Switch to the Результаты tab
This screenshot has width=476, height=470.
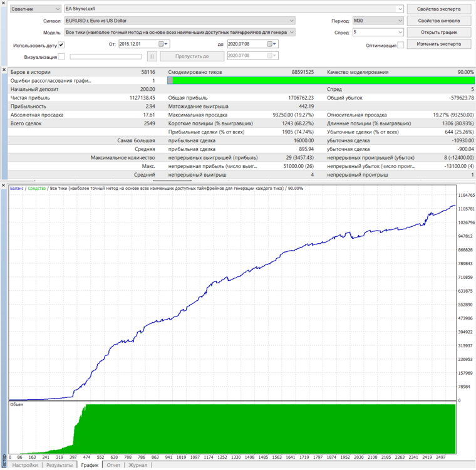(x=59, y=465)
